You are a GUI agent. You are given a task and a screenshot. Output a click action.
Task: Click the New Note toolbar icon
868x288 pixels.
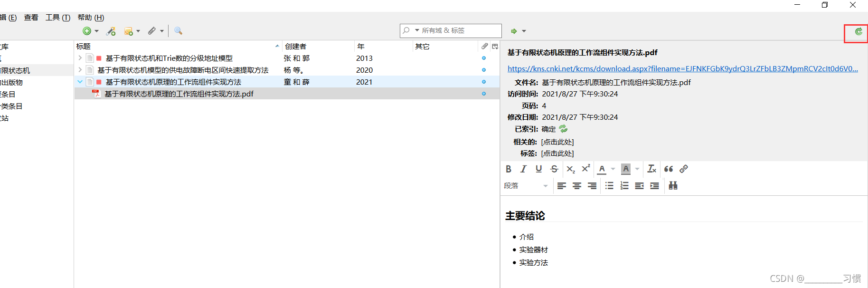pyautogui.click(x=128, y=31)
